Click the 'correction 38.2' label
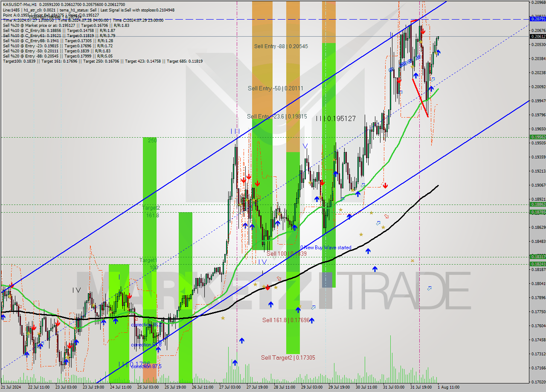Viewport: 546px width, 392px height. tap(146, 325)
